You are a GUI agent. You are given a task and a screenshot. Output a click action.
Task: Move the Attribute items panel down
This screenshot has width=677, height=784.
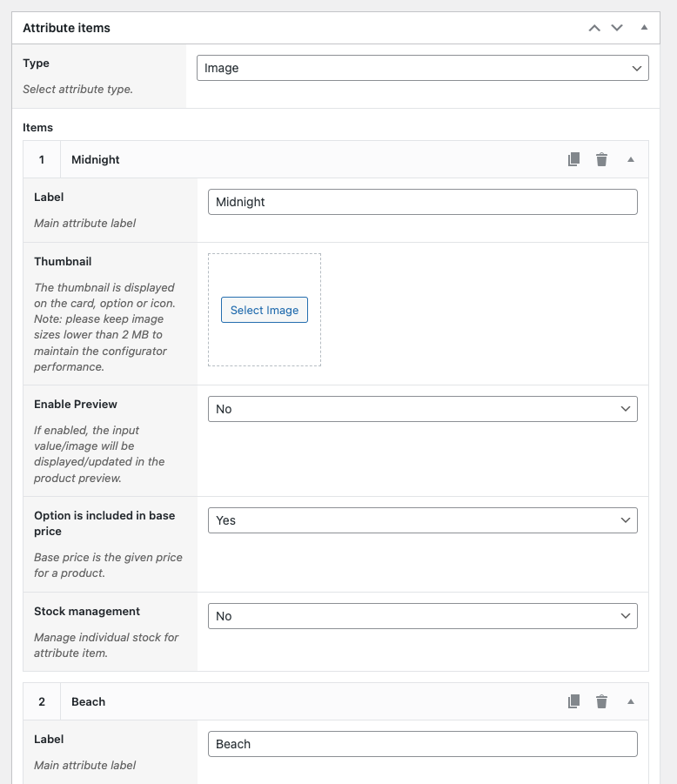tap(617, 27)
